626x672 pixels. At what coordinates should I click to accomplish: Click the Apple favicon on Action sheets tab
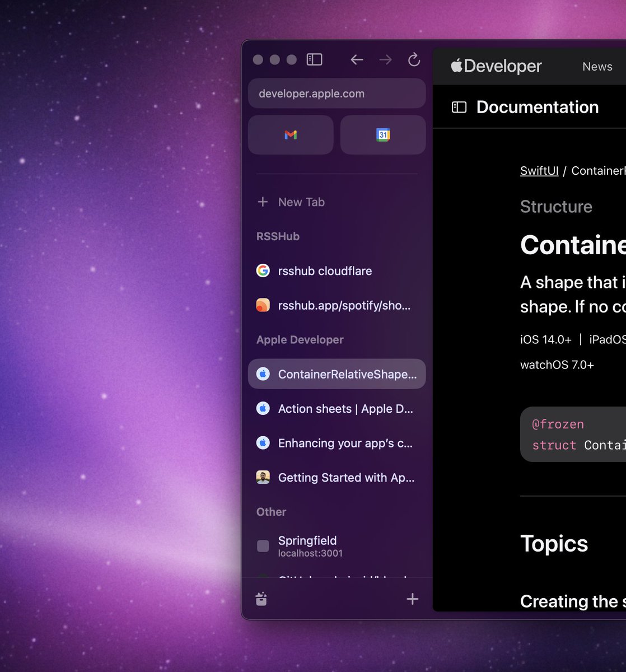click(263, 409)
